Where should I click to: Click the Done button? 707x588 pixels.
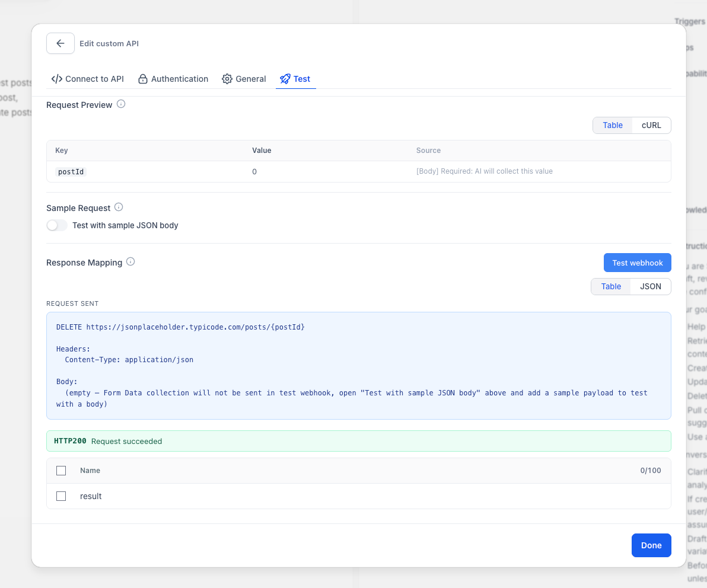pos(651,545)
